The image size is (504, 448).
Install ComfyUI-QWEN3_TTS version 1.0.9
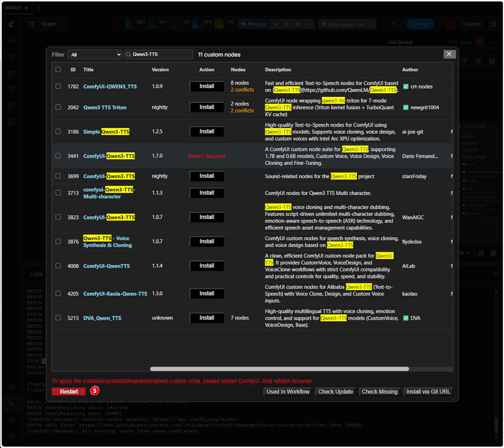tap(207, 87)
